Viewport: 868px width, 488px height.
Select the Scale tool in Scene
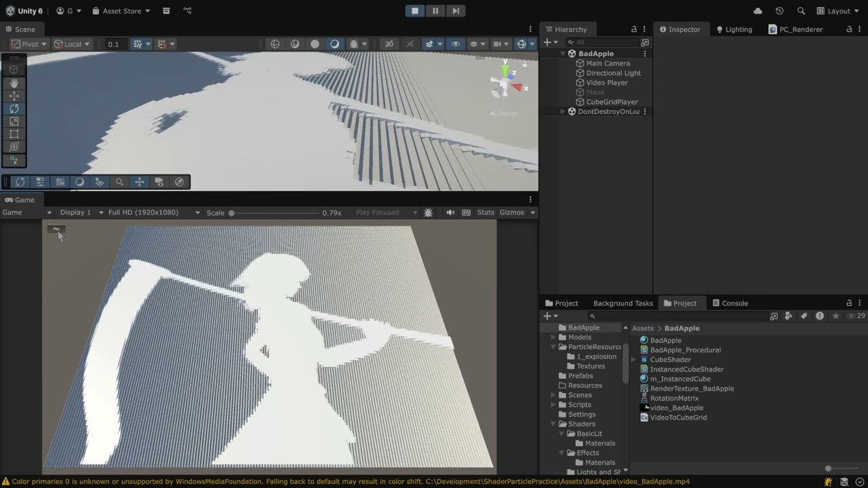[x=14, y=121]
